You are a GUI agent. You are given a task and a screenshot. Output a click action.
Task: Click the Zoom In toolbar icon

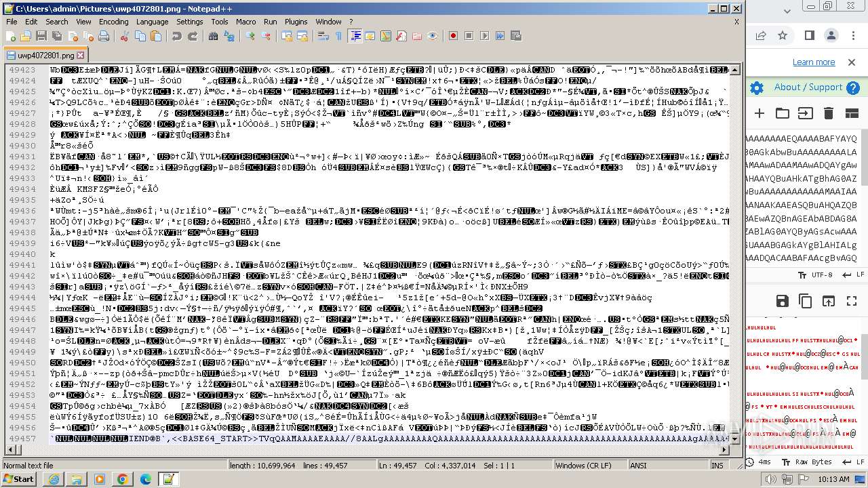(x=250, y=36)
